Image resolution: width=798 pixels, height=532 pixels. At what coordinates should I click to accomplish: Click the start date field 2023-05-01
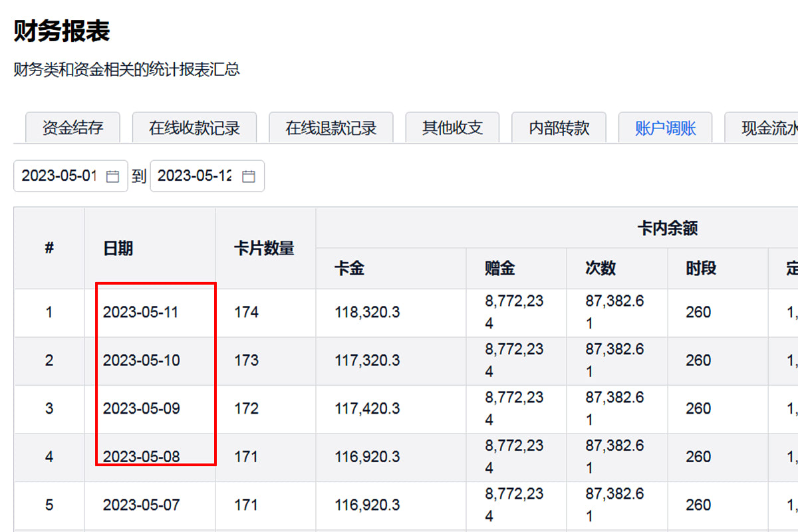[x=60, y=176]
